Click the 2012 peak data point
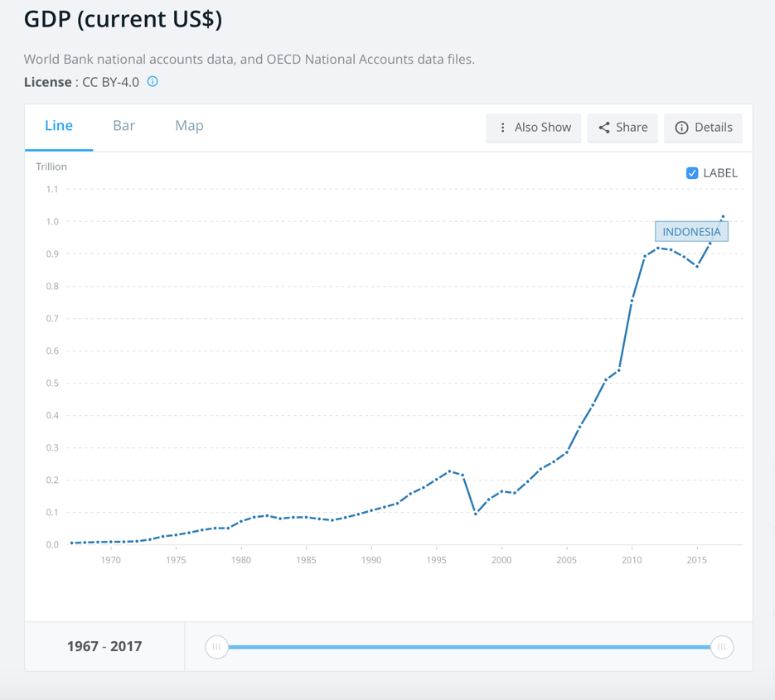The height and width of the screenshot is (700, 775). click(658, 248)
